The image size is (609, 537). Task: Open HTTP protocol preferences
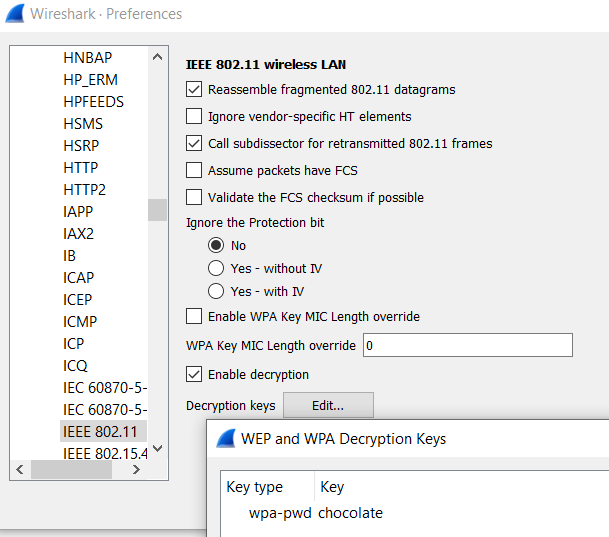(80, 168)
